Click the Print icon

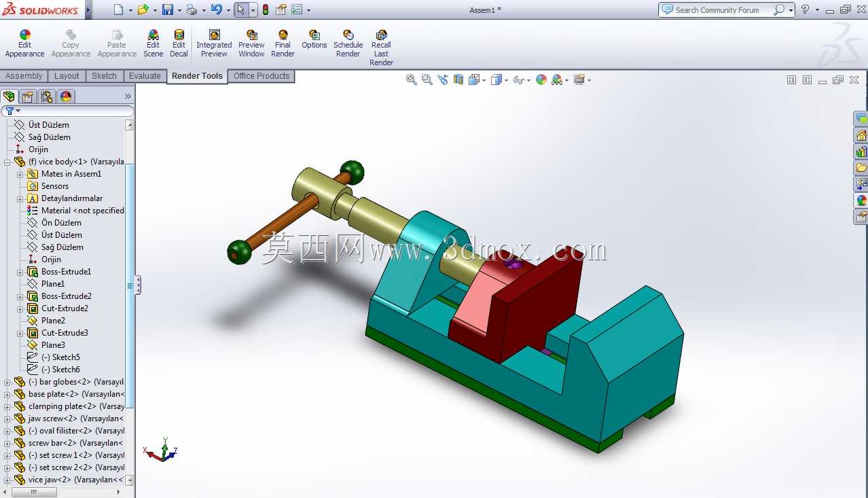click(x=192, y=10)
